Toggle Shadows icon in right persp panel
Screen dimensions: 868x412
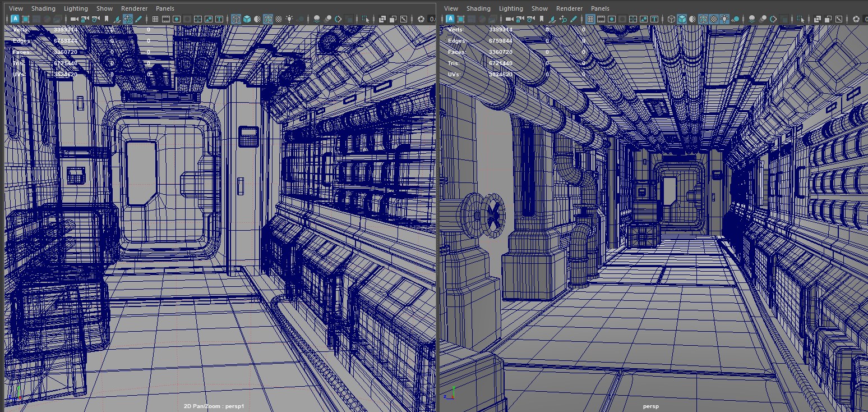[735, 19]
